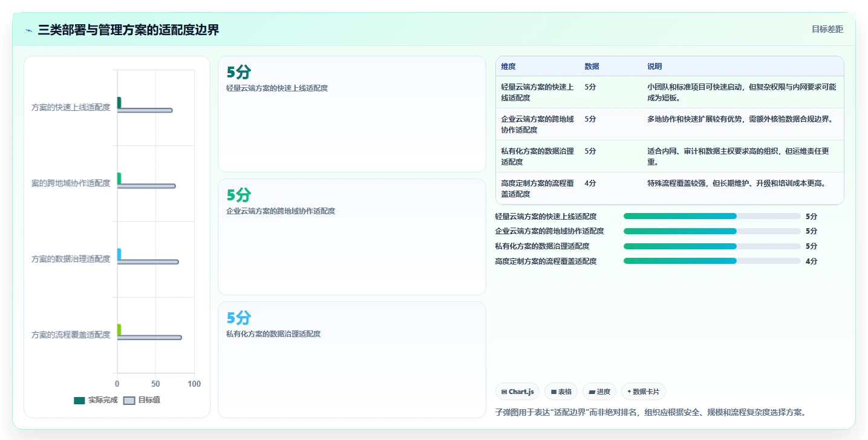Click the 4分 value beside the last progress bar

(x=811, y=261)
